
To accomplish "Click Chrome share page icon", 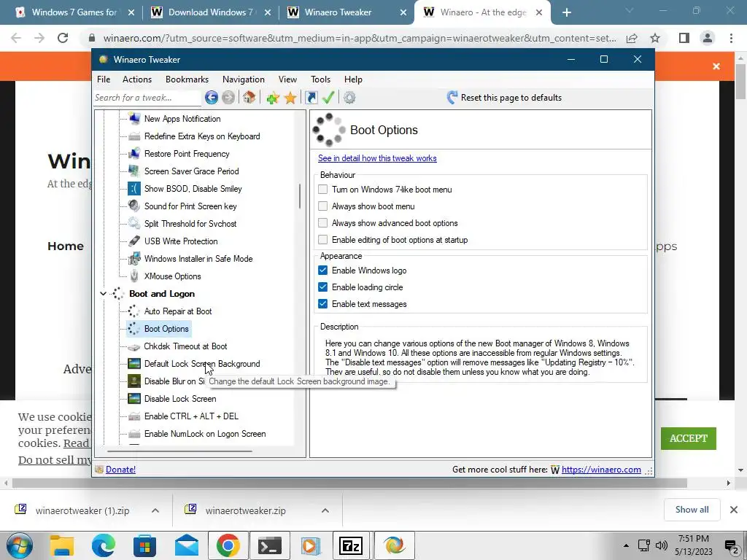I will point(632,38).
